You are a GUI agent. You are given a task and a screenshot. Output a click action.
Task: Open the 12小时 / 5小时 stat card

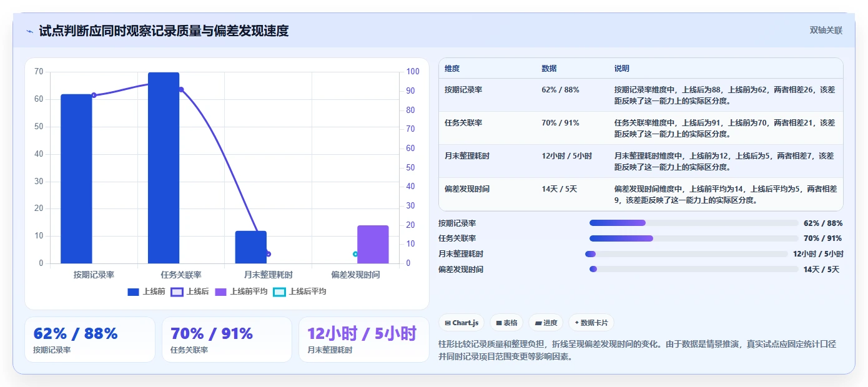coord(364,340)
